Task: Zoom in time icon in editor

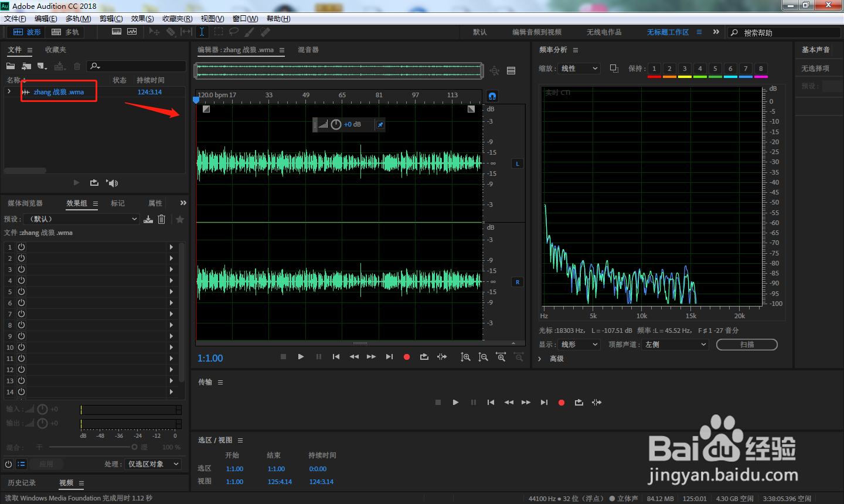Action: tap(501, 357)
